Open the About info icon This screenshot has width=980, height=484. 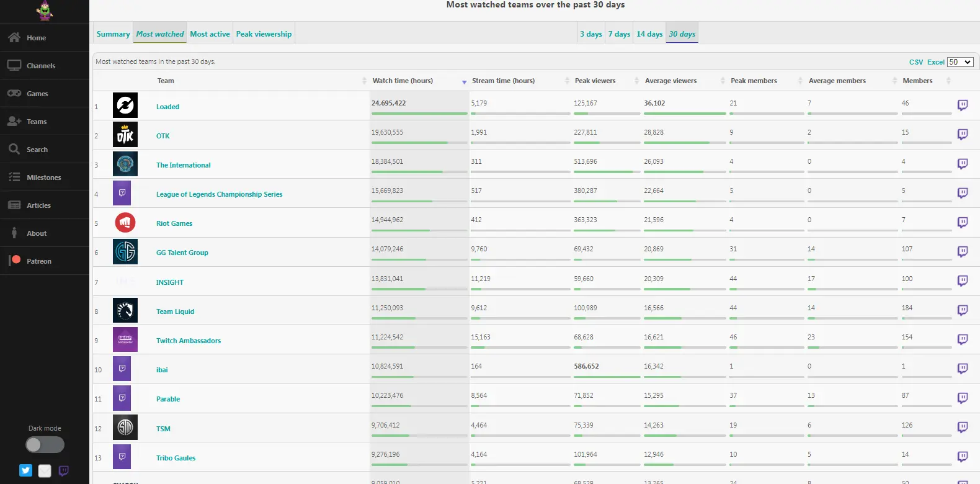[x=14, y=233]
